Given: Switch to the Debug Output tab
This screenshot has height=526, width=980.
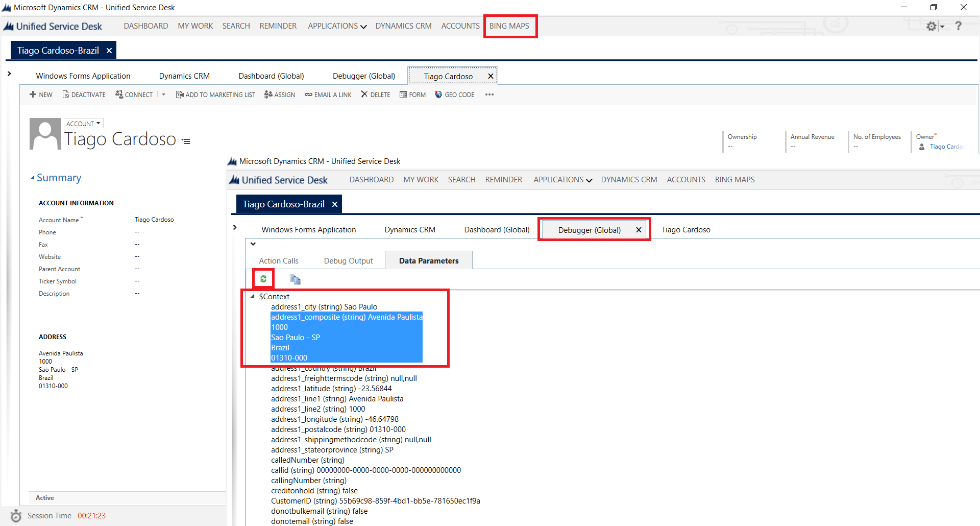Looking at the screenshot, I should click(x=348, y=261).
